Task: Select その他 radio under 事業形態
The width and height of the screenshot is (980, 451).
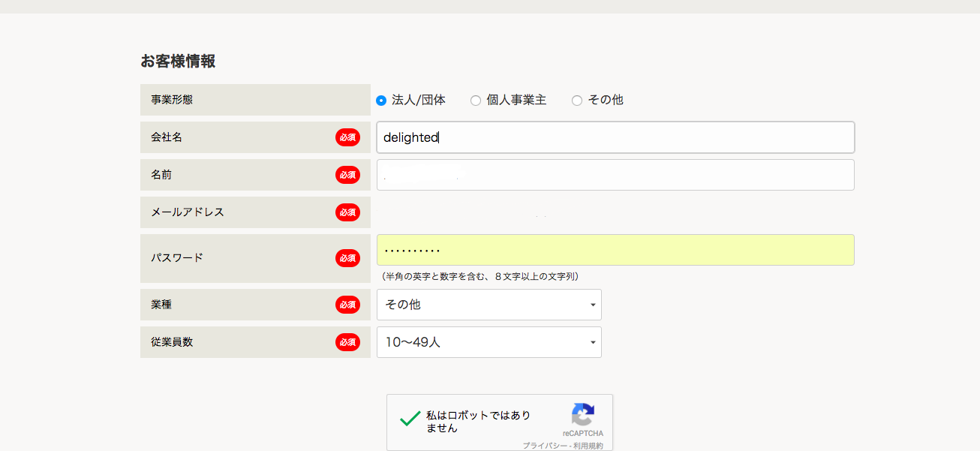Action: [x=577, y=101]
